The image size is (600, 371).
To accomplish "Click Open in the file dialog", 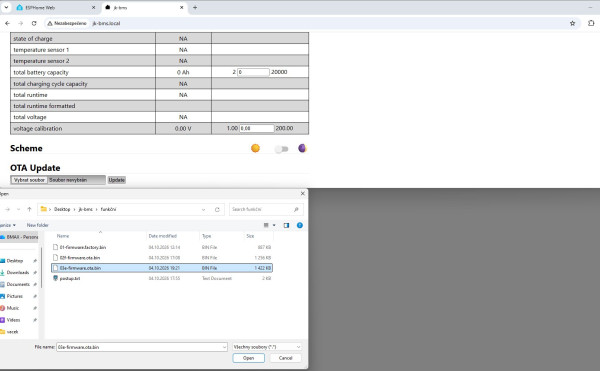I will click(x=248, y=358).
